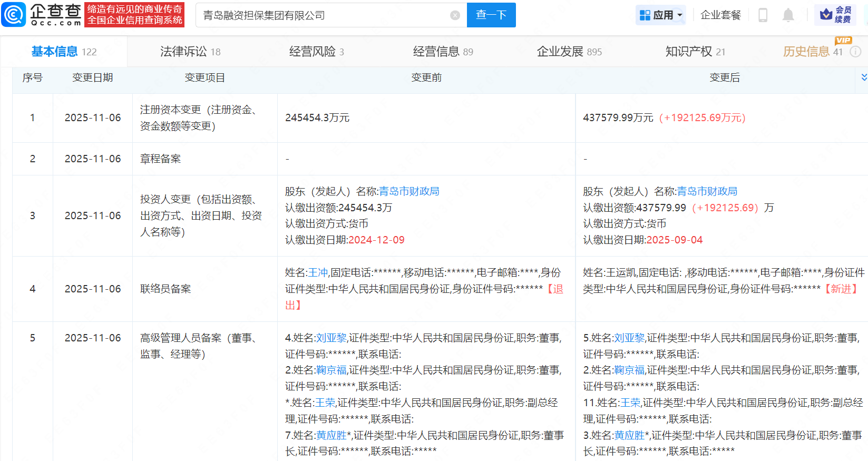Switch to the 法律诉讼 tab

tap(190, 52)
